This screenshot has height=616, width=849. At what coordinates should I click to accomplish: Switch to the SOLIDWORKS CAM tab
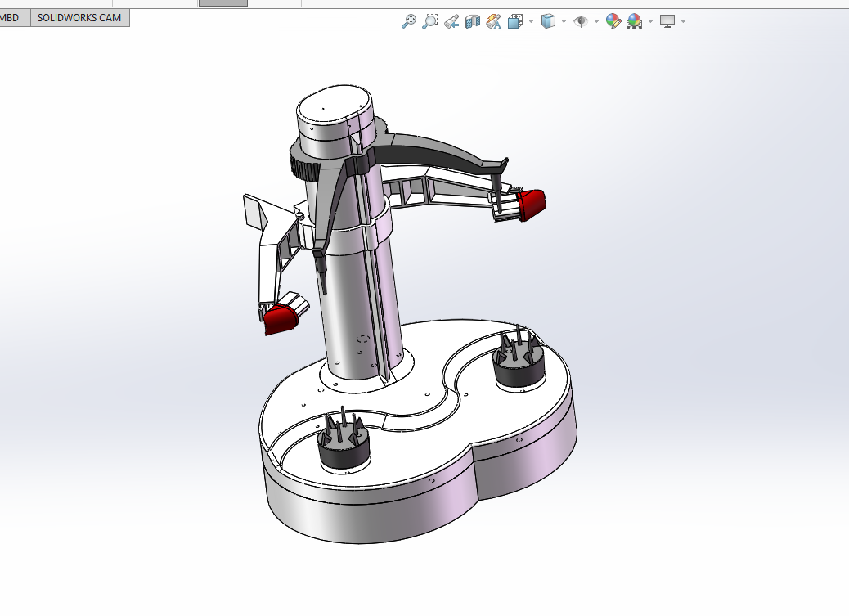point(79,17)
